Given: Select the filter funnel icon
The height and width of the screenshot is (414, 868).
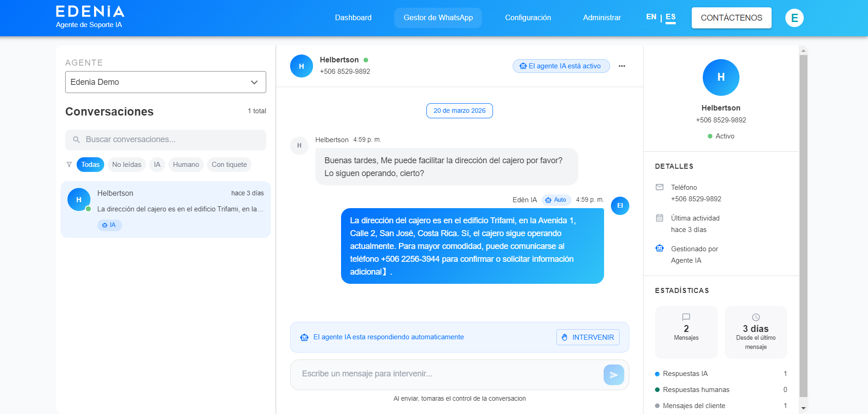Looking at the screenshot, I should click(69, 164).
